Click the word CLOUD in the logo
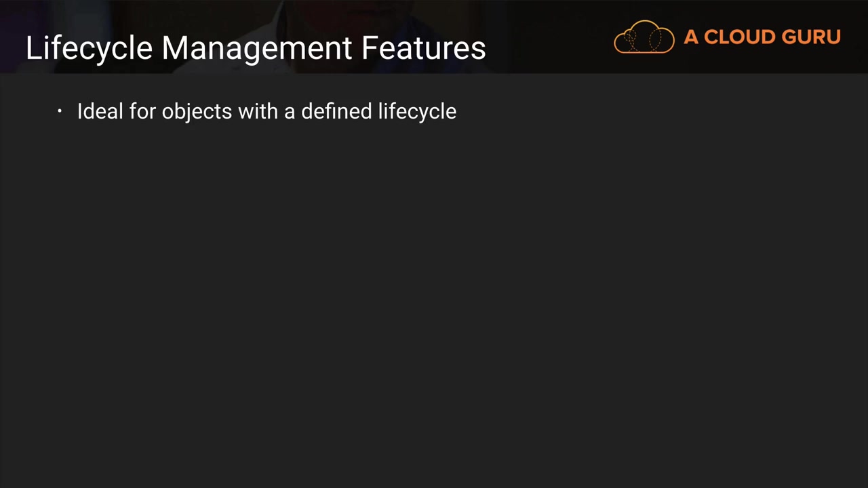Image resolution: width=868 pixels, height=488 pixels. pos(738,37)
